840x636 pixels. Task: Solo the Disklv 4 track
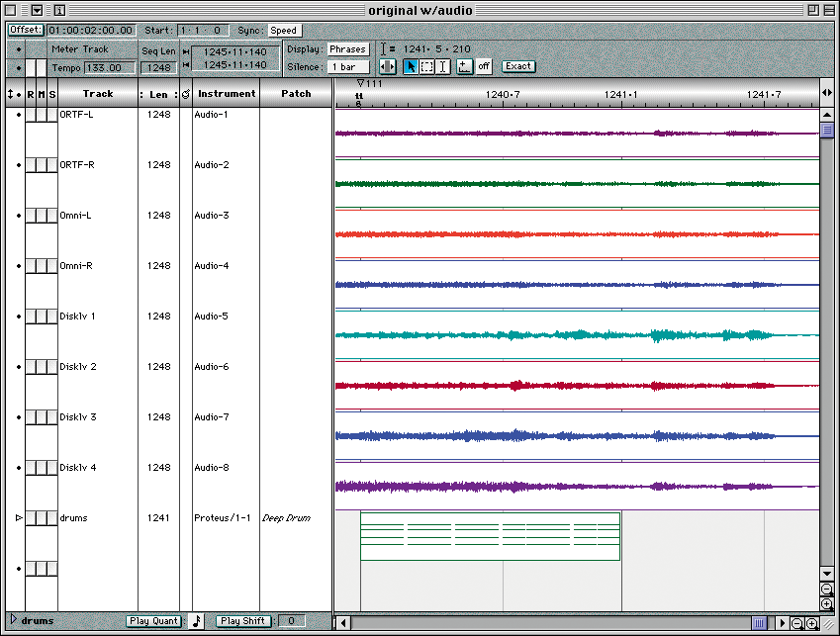52,468
